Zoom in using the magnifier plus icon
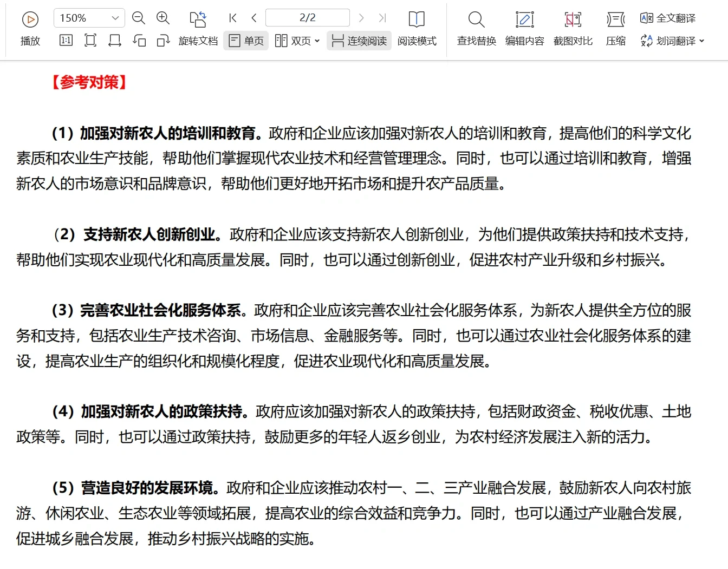 (163, 18)
